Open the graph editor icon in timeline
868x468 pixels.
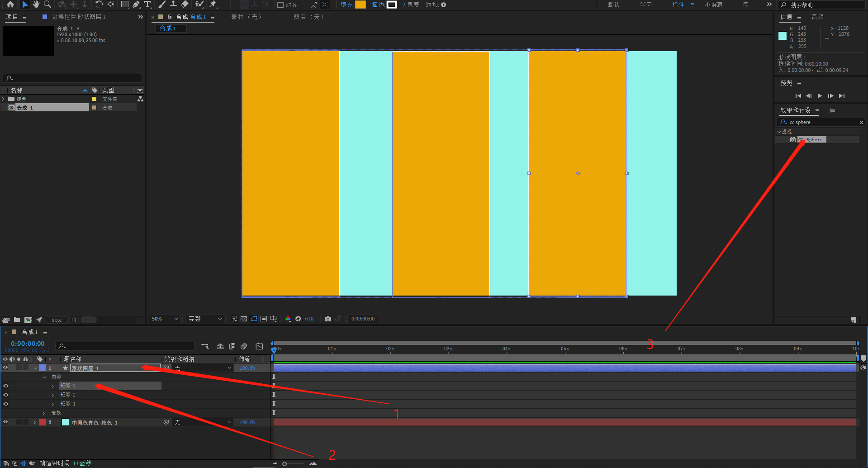tap(259, 346)
